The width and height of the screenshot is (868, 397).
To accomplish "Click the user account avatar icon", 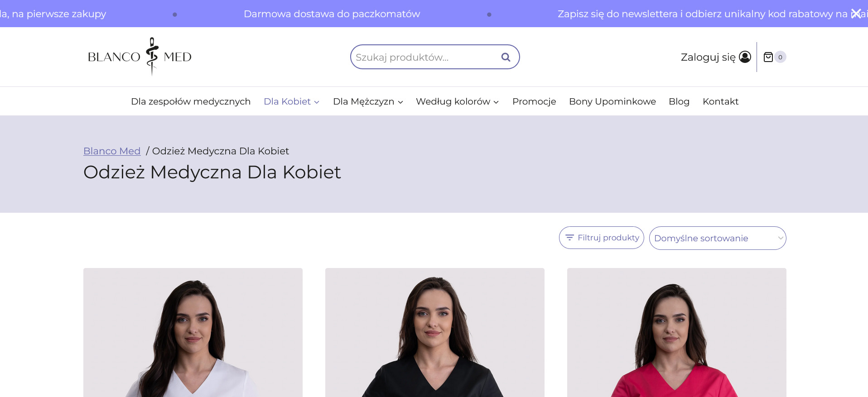I will pos(745,57).
